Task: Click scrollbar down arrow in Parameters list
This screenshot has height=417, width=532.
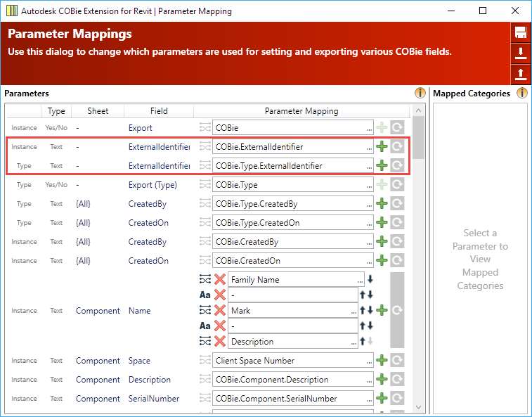Action: pyautogui.click(x=418, y=407)
